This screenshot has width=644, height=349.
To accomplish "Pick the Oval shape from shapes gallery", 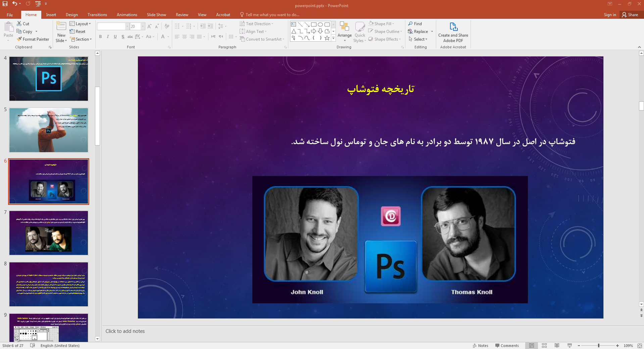I will coord(320,25).
